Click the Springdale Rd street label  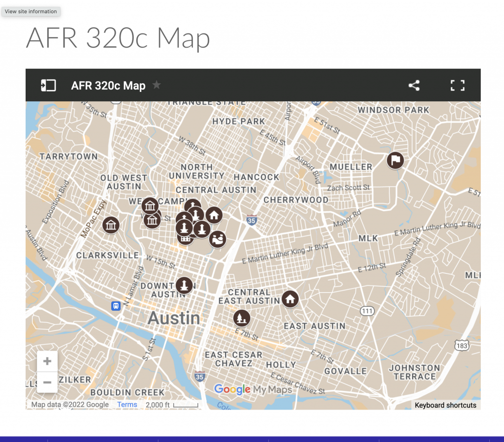(x=408, y=257)
